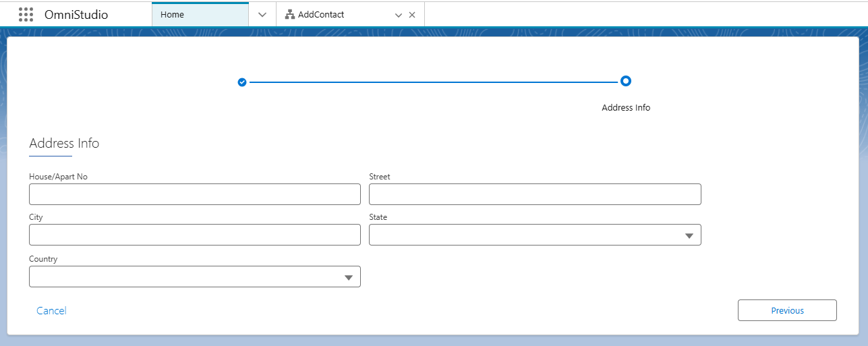Screen dimensions: 868x346
Task: Expand the State dropdown arrow
Action: pos(689,235)
